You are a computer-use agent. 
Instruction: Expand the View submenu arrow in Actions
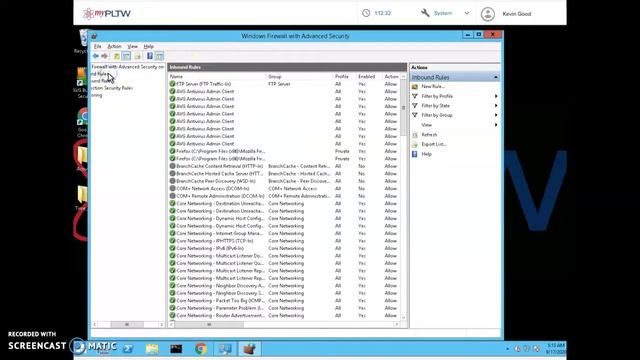(x=496, y=125)
